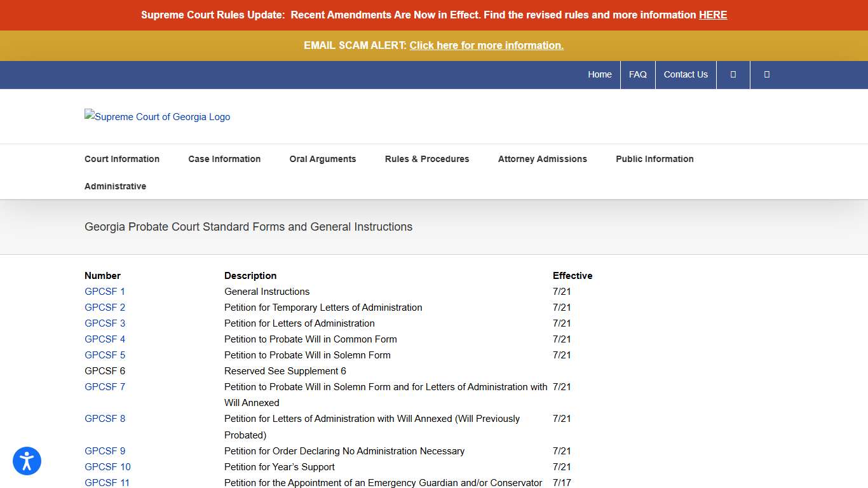Click the first icon right of Contact Us

733,74
